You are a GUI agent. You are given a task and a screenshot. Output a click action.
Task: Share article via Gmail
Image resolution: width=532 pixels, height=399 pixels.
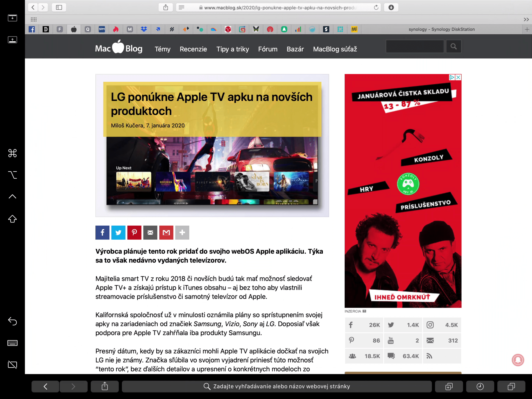pyautogui.click(x=166, y=232)
